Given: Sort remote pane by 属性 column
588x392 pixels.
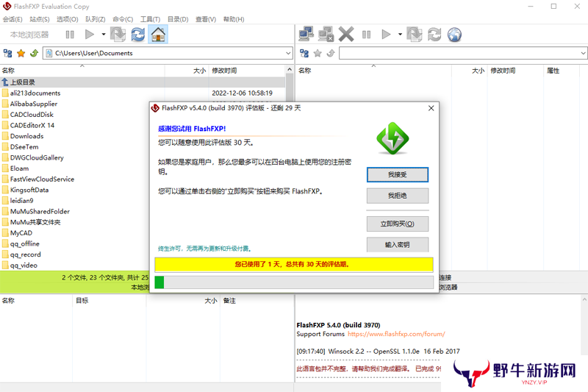Looking at the screenshot, I should coord(553,71).
